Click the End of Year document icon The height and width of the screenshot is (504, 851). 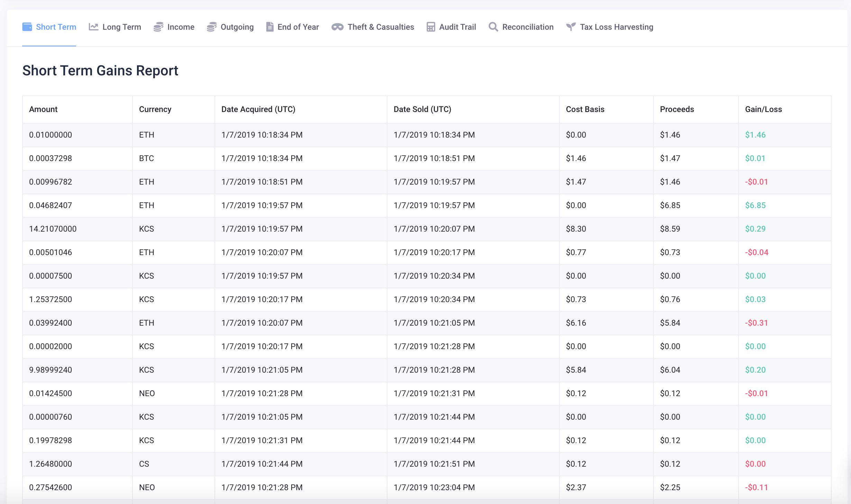[x=270, y=27]
